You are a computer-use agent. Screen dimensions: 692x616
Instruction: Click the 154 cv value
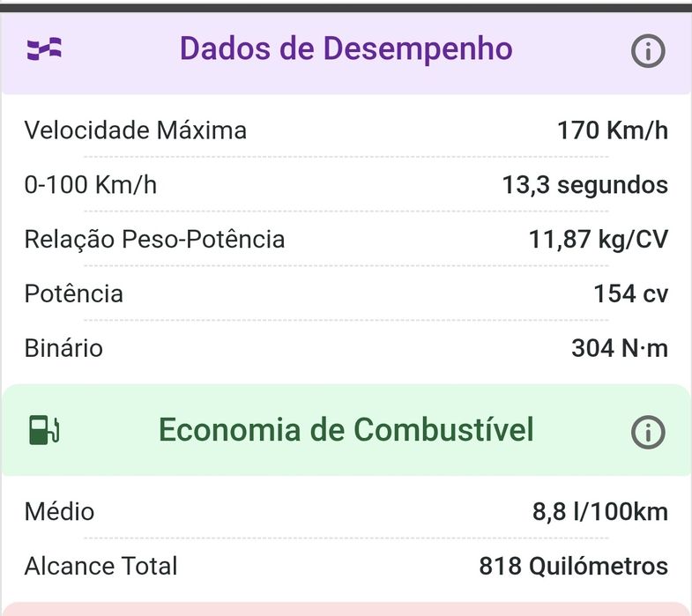[x=630, y=293]
